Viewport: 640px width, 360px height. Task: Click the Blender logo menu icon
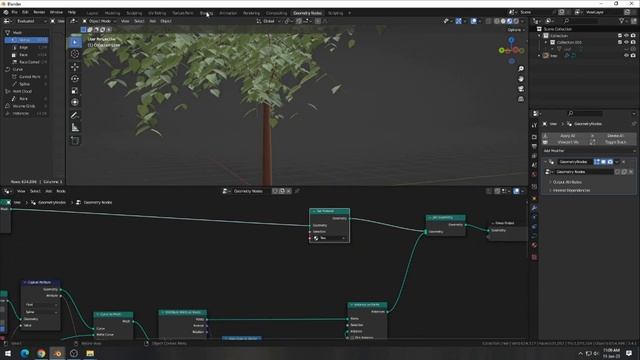click(x=6, y=13)
